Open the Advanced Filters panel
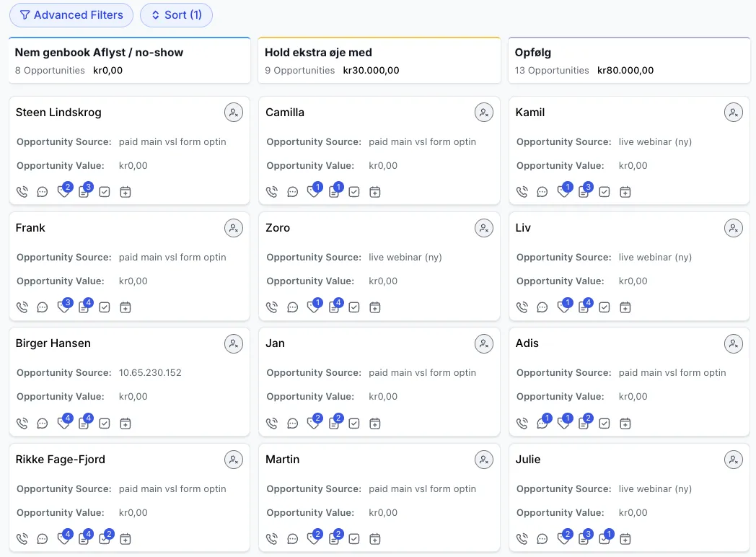This screenshot has height=557, width=756. point(71,15)
